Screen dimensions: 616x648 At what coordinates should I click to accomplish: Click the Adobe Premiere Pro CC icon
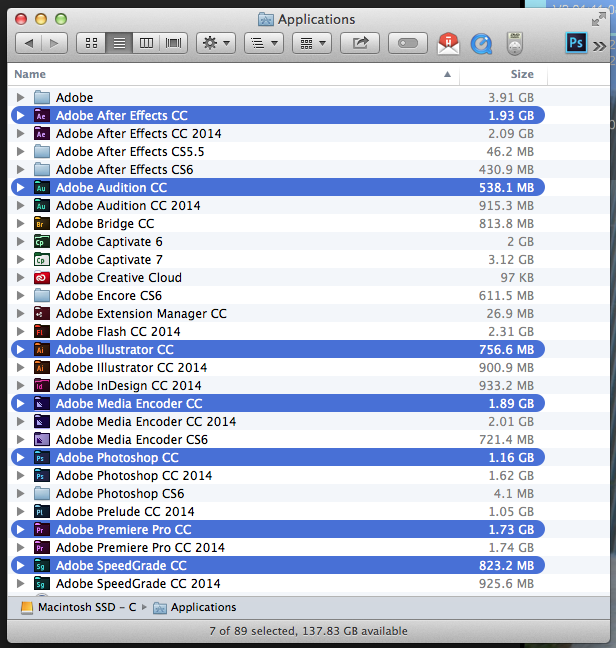pyautogui.click(x=42, y=529)
